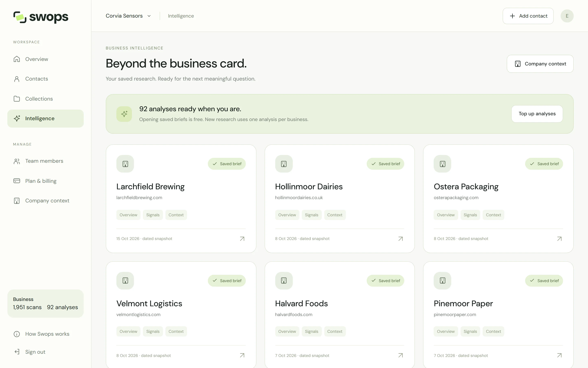Click the Saved brief badge on Larchfield Brewing
The height and width of the screenshot is (368, 588).
point(227,164)
